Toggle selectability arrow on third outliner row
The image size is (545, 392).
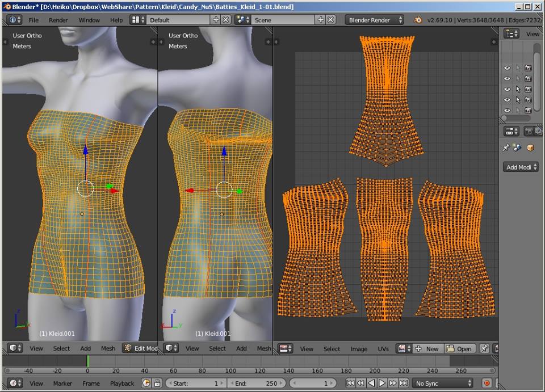click(x=518, y=89)
